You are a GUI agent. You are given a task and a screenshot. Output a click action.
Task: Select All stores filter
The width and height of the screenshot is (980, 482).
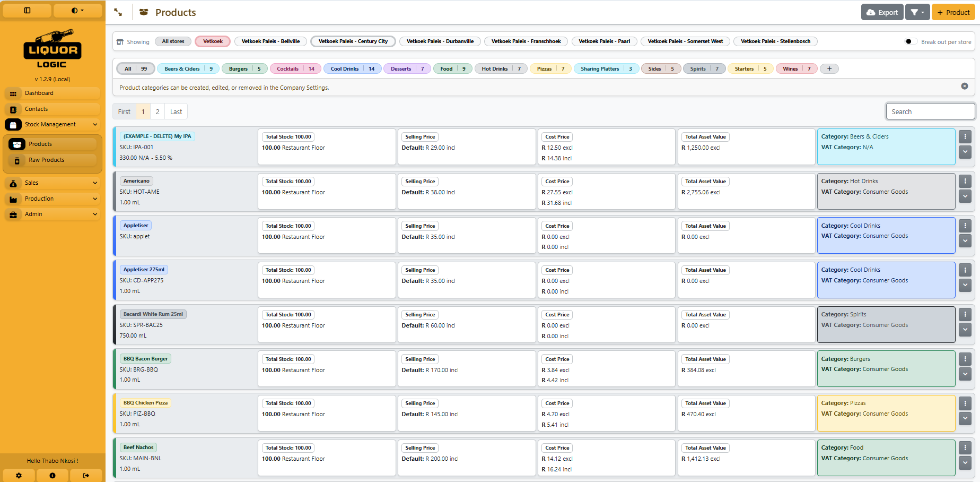pyautogui.click(x=173, y=41)
